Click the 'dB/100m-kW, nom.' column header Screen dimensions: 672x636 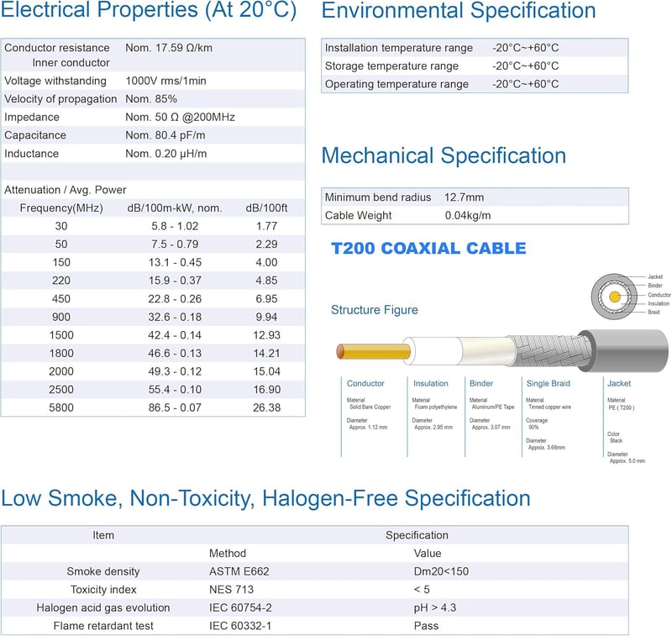click(175, 208)
